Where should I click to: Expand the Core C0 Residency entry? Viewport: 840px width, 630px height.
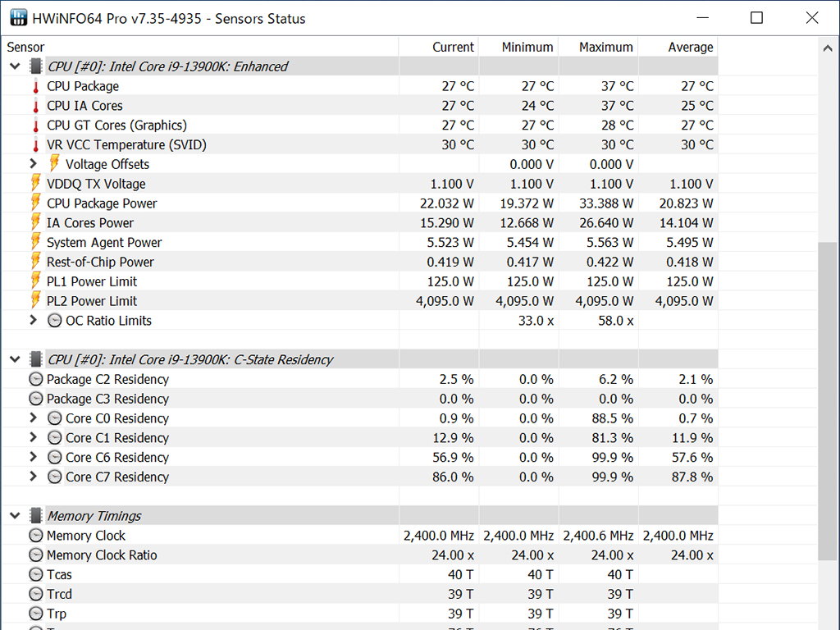tap(33, 418)
